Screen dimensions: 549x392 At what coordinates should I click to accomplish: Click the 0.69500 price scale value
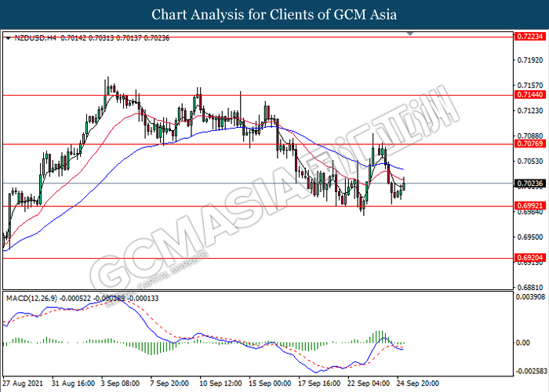pos(530,237)
